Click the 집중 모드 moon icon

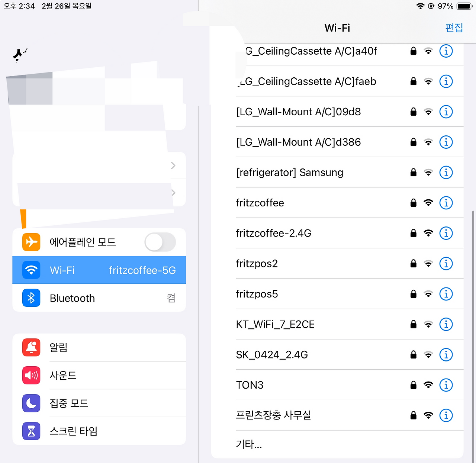(31, 403)
